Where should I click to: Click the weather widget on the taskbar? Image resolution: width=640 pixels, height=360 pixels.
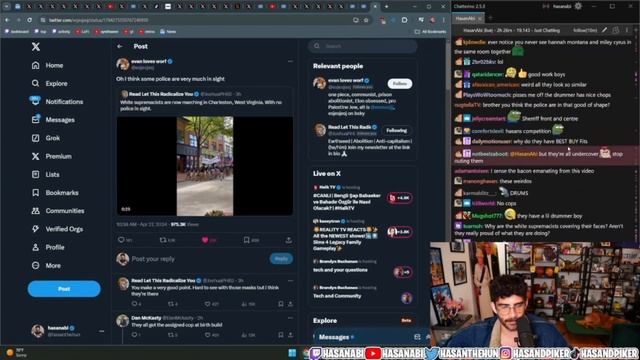[16, 353]
